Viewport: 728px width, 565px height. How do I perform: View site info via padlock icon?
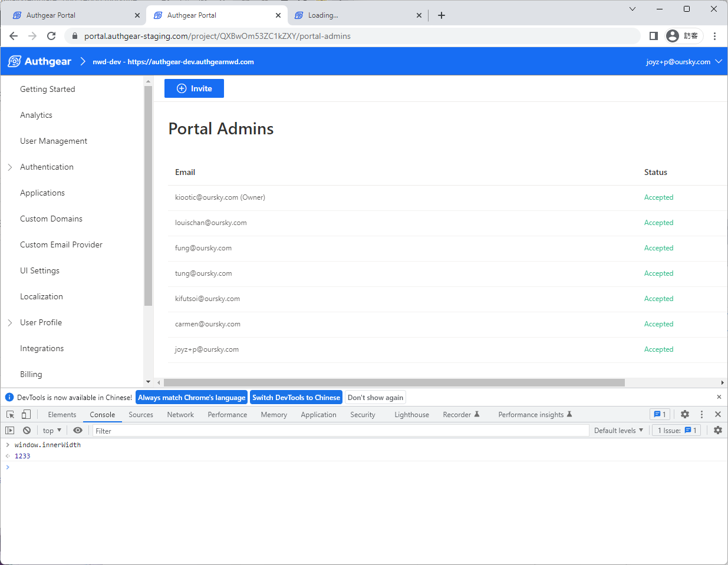(x=74, y=36)
